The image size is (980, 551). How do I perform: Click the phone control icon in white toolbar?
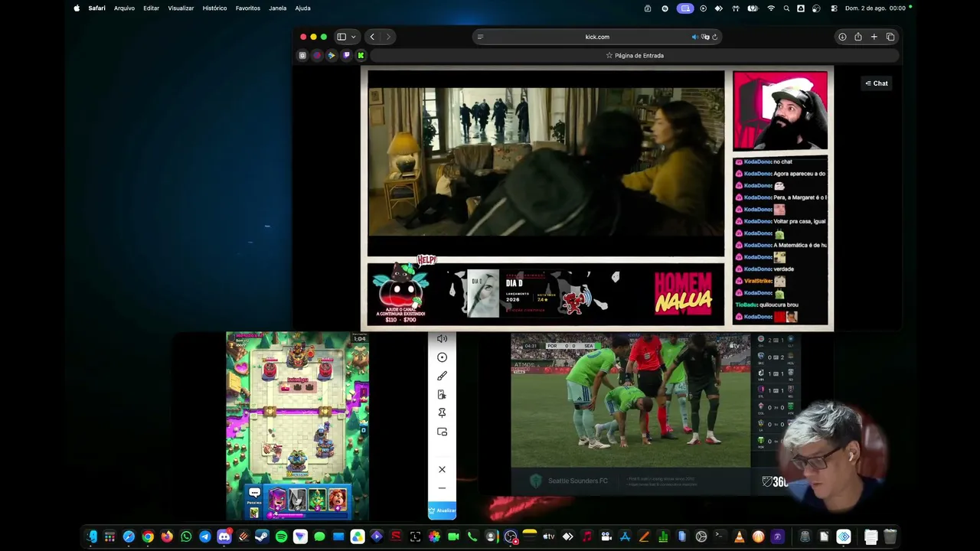pos(442,394)
